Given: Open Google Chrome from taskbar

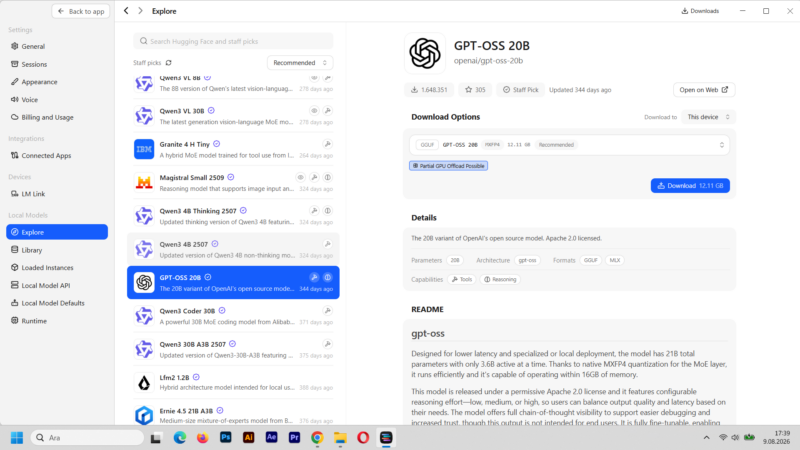Looking at the screenshot, I should [317, 438].
